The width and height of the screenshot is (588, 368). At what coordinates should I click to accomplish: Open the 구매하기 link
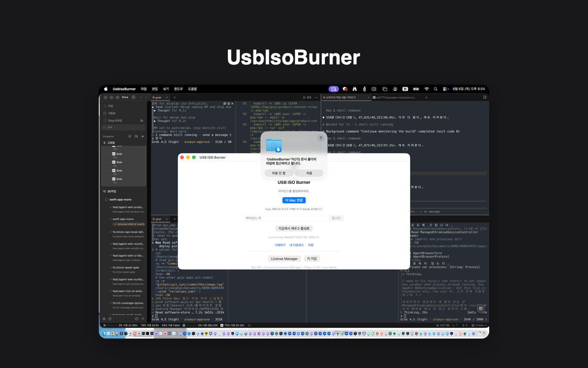point(280,245)
